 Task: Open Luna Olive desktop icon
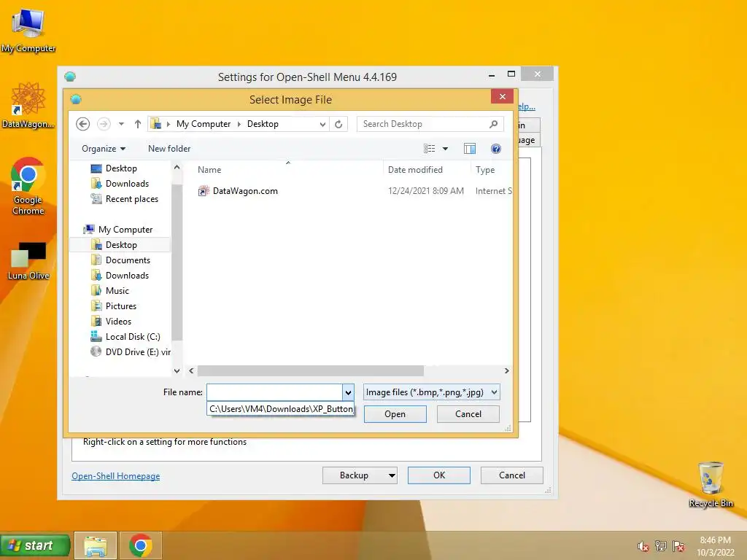[28, 261]
